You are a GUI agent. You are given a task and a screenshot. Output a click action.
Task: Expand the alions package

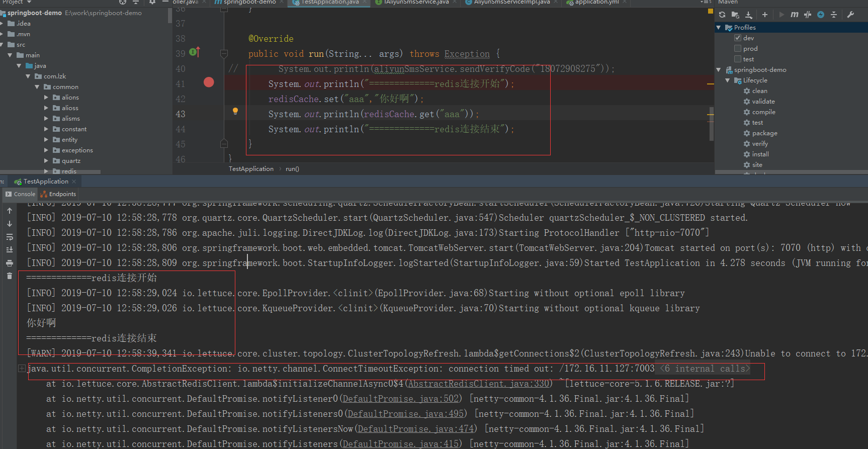pyautogui.click(x=46, y=98)
